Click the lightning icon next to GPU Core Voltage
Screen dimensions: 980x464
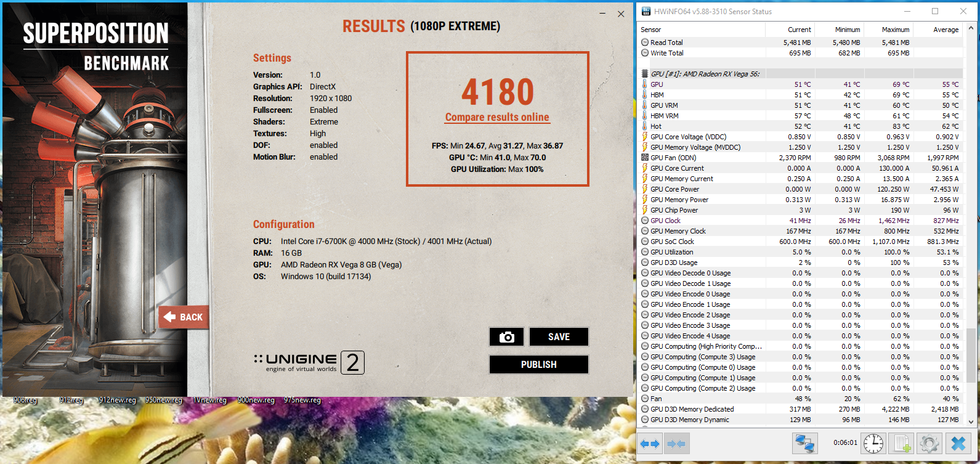(x=645, y=137)
